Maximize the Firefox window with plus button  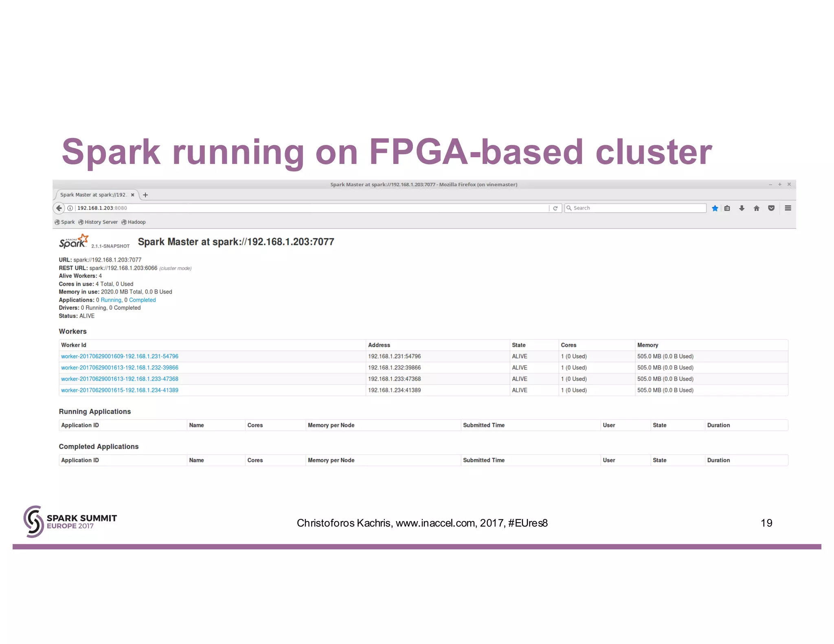(780, 184)
